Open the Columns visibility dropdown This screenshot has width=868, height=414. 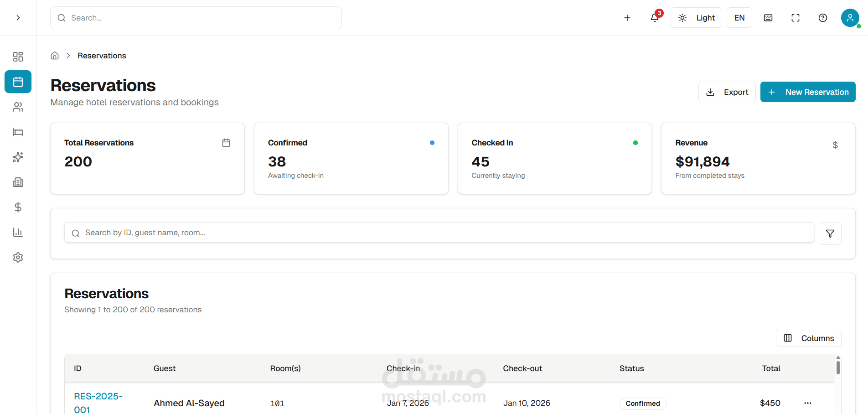(808, 338)
